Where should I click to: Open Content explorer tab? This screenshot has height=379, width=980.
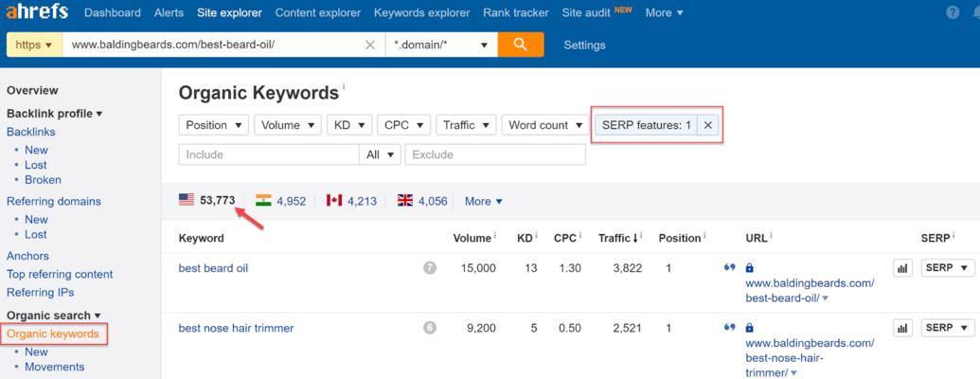click(x=318, y=12)
